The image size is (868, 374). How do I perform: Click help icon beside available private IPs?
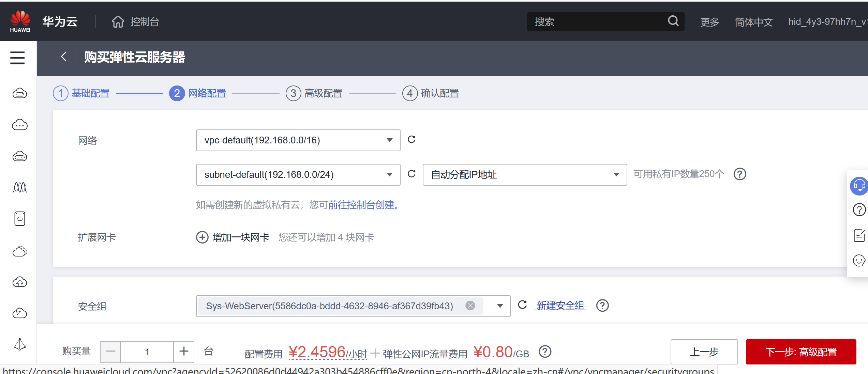pos(740,174)
